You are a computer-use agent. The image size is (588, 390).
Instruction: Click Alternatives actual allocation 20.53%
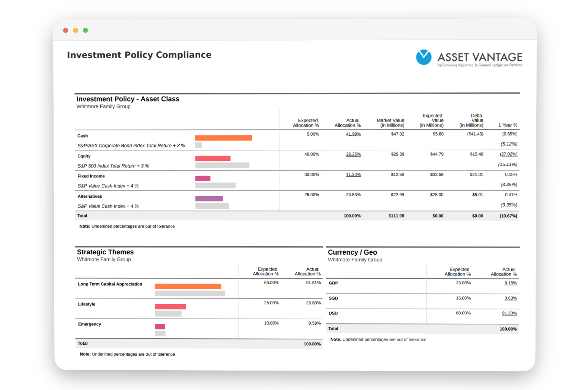tap(353, 195)
